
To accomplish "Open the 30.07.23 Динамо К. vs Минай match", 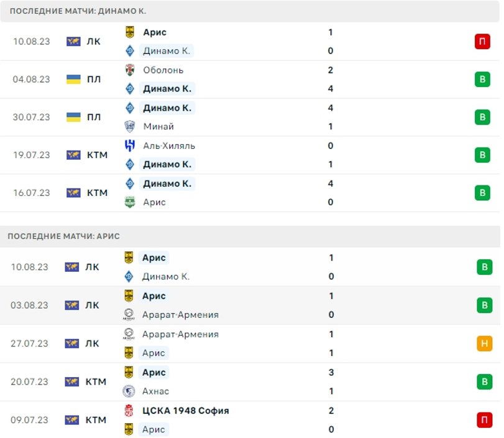I will click(250, 117).
